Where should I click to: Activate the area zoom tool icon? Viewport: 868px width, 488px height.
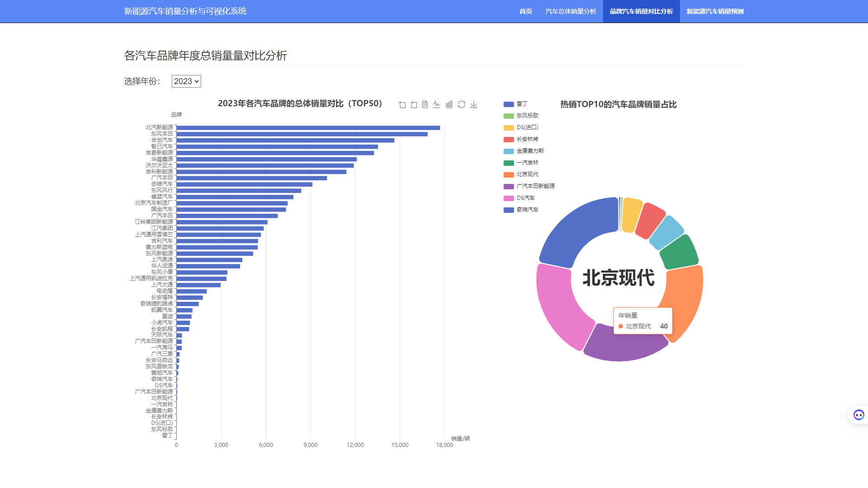pyautogui.click(x=402, y=105)
